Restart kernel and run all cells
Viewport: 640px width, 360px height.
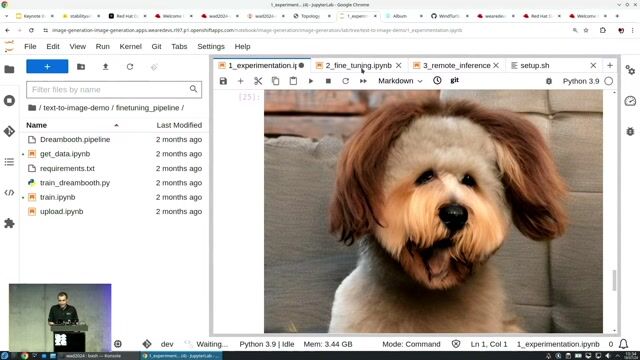(363, 81)
